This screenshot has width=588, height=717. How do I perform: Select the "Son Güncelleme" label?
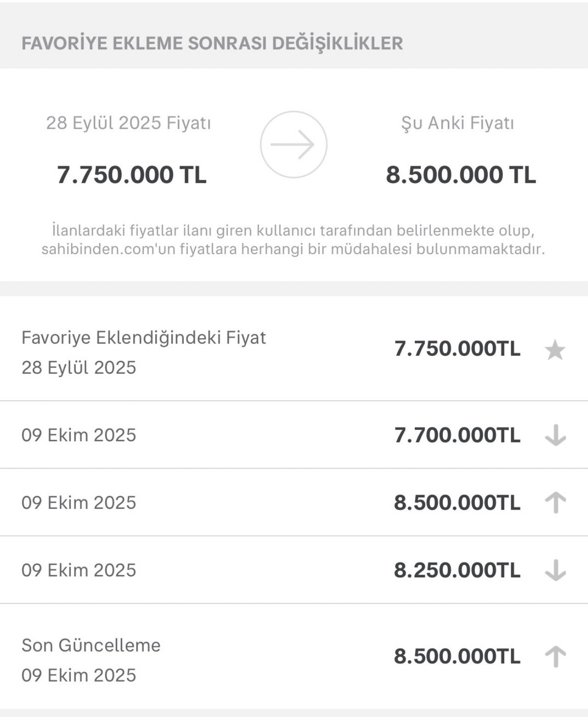(91, 645)
